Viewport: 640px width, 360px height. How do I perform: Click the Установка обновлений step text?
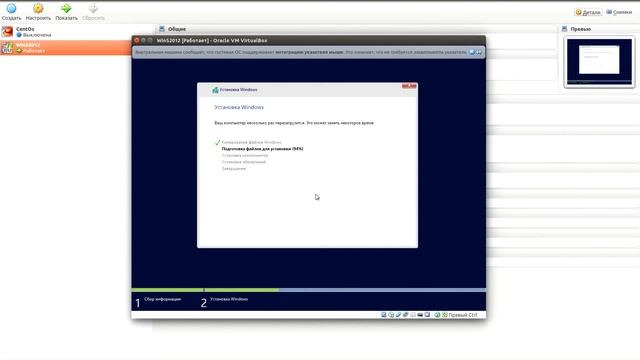tap(244, 162)
